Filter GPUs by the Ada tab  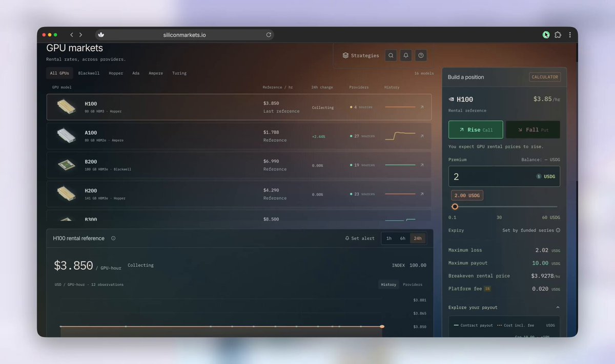coord(136,73)
